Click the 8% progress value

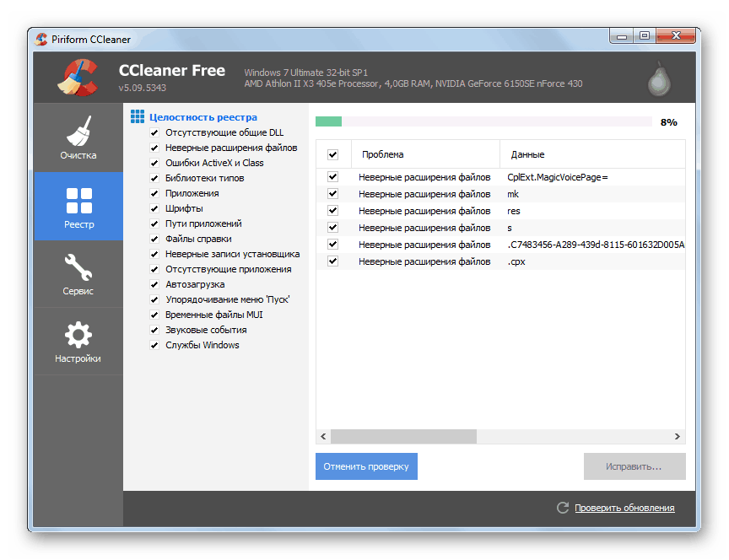click(668, 122)
